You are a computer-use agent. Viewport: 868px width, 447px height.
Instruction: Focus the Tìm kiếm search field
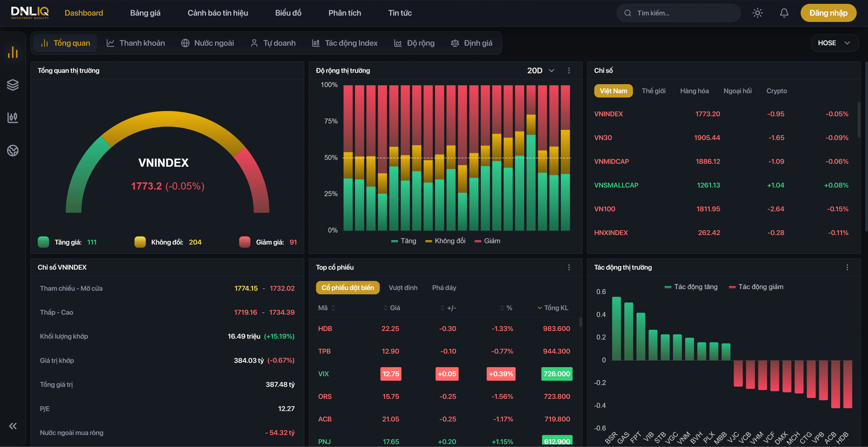679,13
